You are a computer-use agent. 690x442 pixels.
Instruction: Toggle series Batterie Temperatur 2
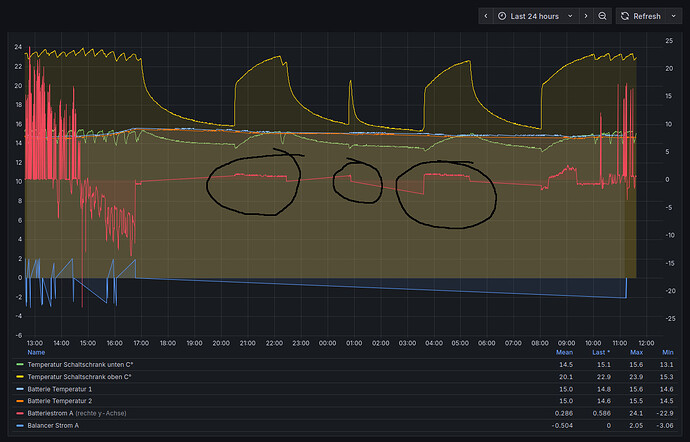click(x=60, y=401)
